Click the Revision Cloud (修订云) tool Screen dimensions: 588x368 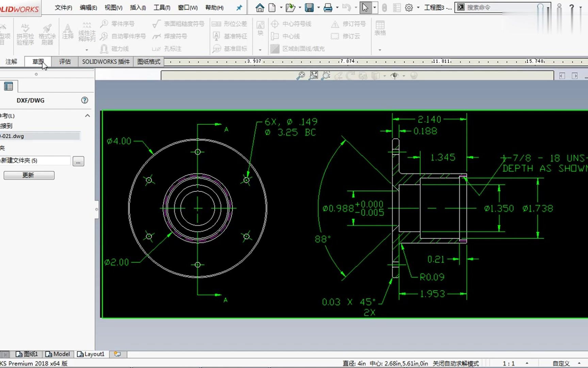(x=345, y=36)
